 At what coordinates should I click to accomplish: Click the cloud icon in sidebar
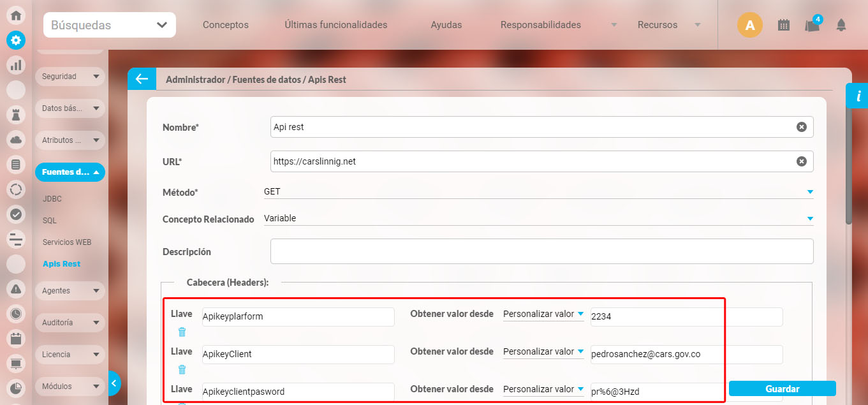coord(16,140)
